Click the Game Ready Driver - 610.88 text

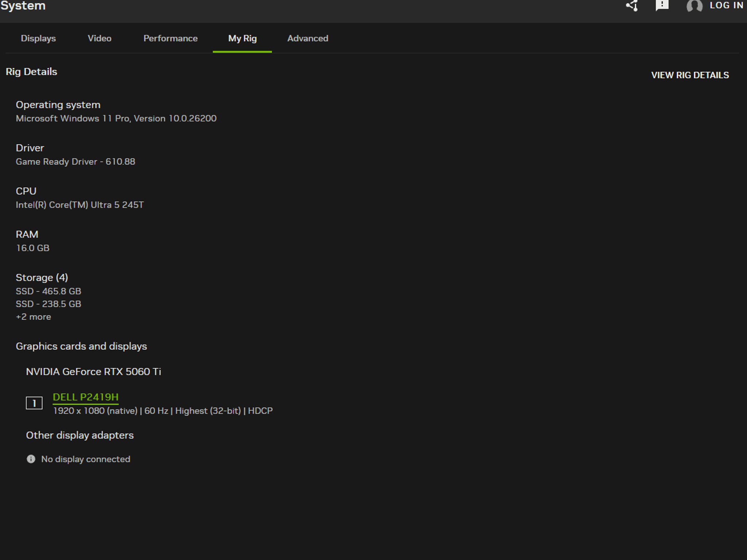(x=76, y=162)
